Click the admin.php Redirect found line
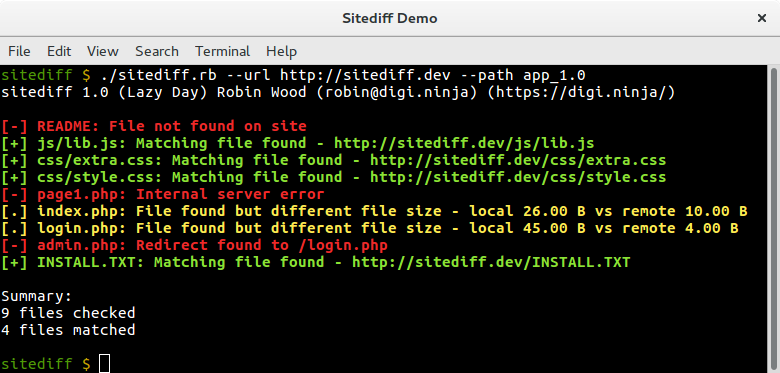Image resolution: width=780 pixels, height=373 pixels. tap(194, 245)
